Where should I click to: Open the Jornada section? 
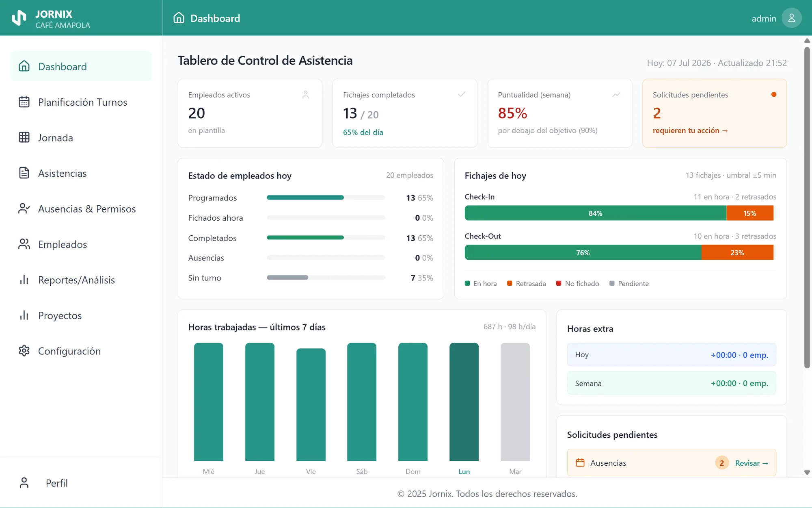point(81,137)
